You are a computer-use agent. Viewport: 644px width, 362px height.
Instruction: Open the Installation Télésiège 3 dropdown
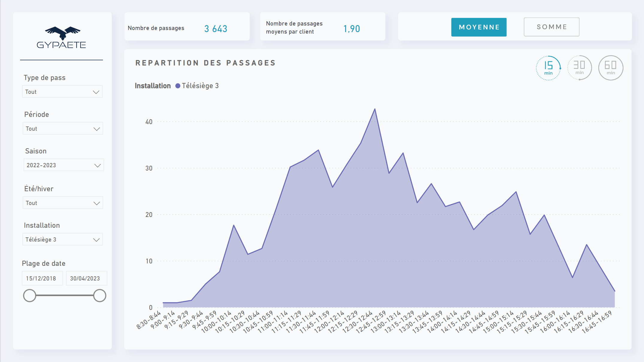(x=62, y=239)
